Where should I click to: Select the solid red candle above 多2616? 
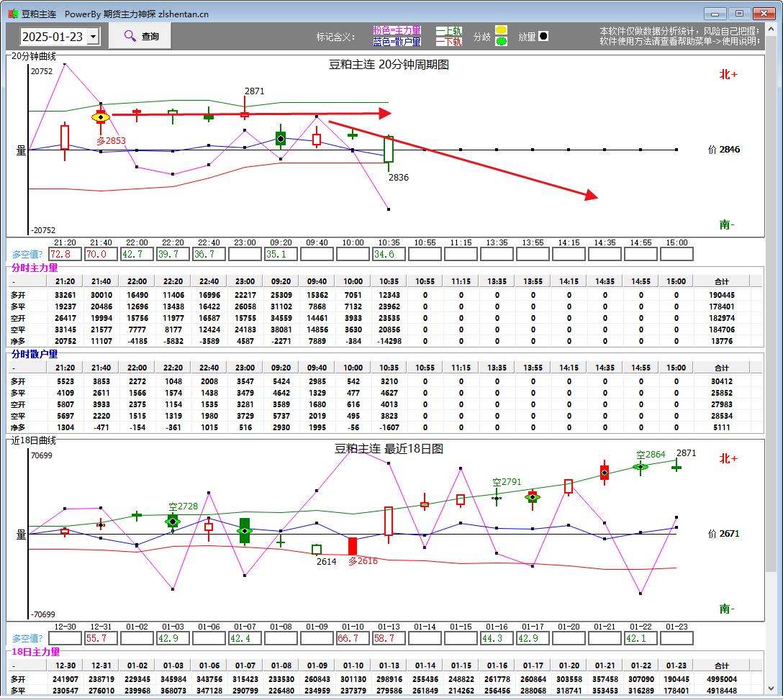tap(353, 546)
